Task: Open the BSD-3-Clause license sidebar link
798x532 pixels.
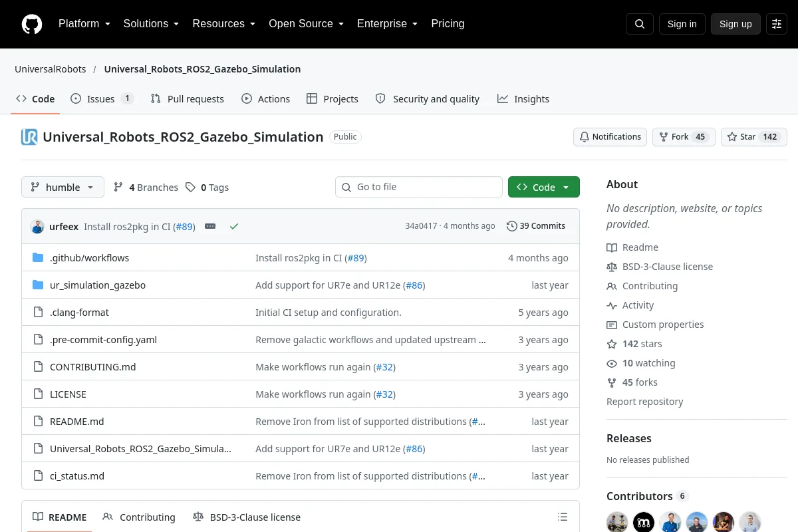Action: (660, 267)
